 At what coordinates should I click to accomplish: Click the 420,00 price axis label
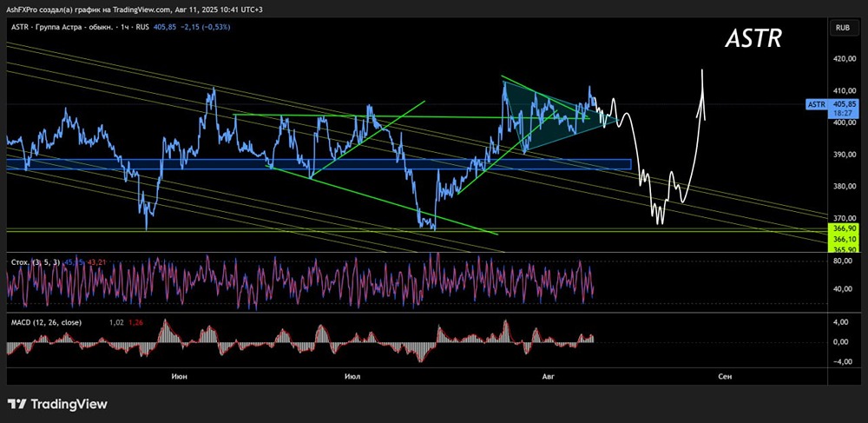[x=845, y=59]
